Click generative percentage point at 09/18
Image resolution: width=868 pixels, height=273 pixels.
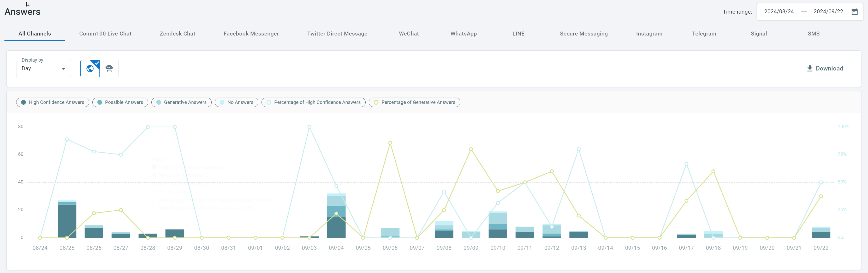713,171
